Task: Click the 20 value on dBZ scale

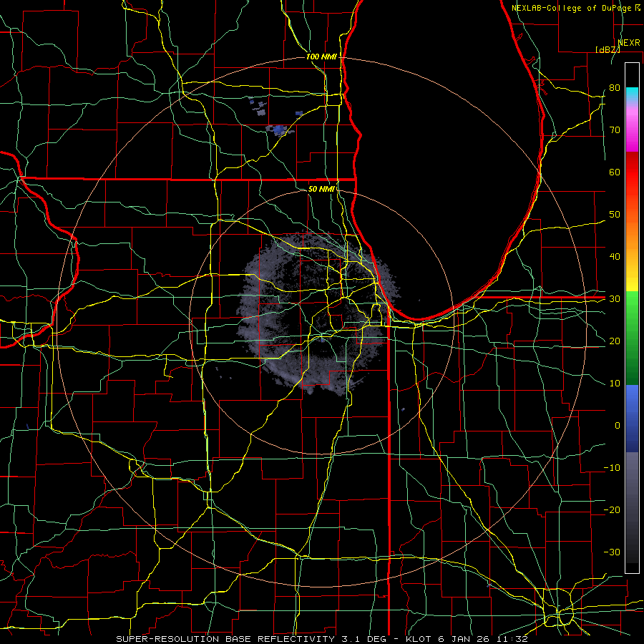Action: click(x=615, y=341)
